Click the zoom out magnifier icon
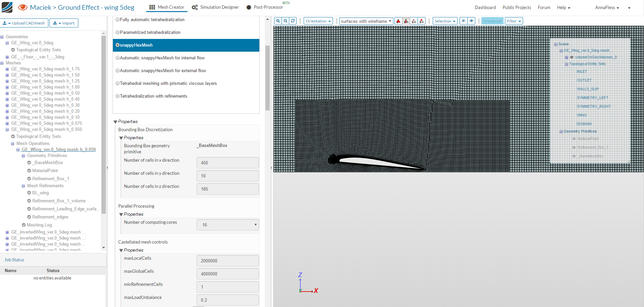This screenshot has width=644, height=307. coord(286,21)
